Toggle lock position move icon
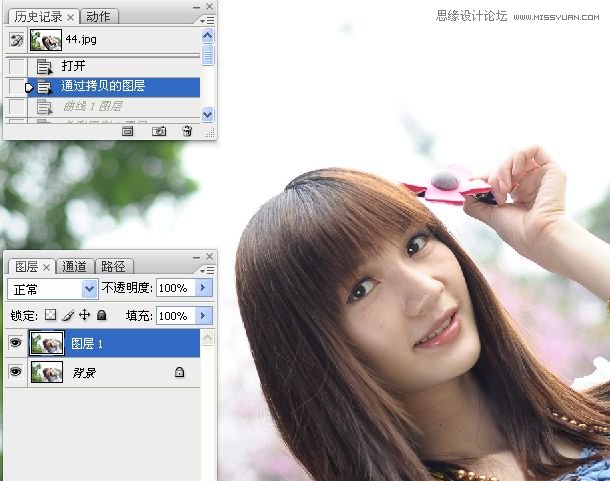This screenshot has width=610, height=481. click(84, 315)
